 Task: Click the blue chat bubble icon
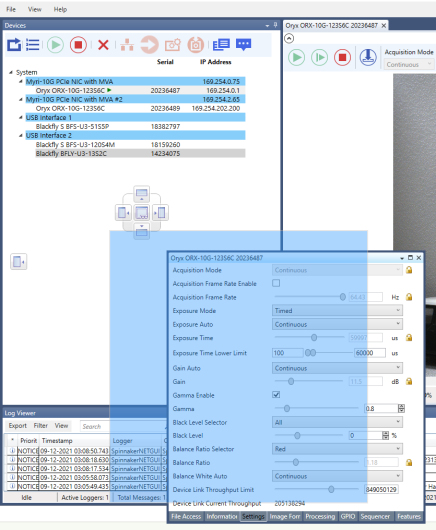[243, 45]
